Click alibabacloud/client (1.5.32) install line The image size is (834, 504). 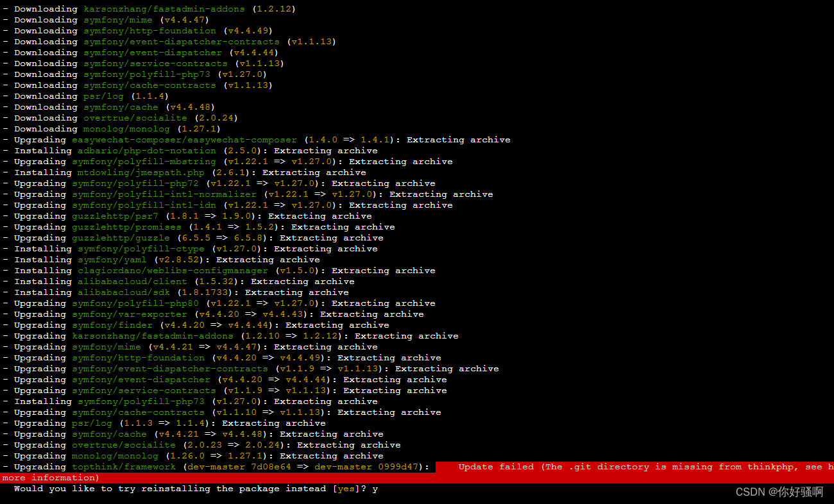pos(178,281)
